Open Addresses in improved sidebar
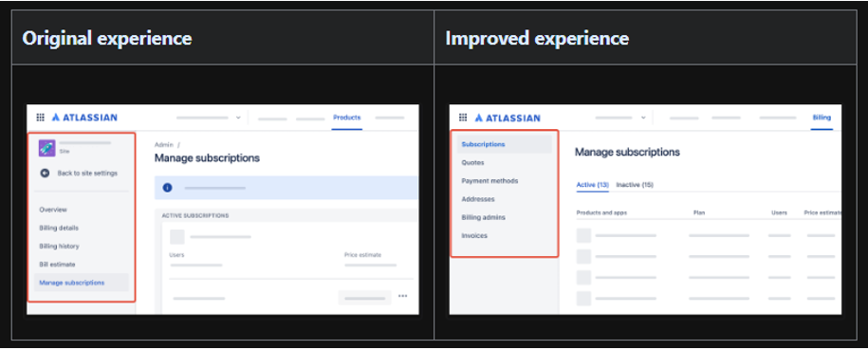 pyautogui.click(x=478, y=199)
